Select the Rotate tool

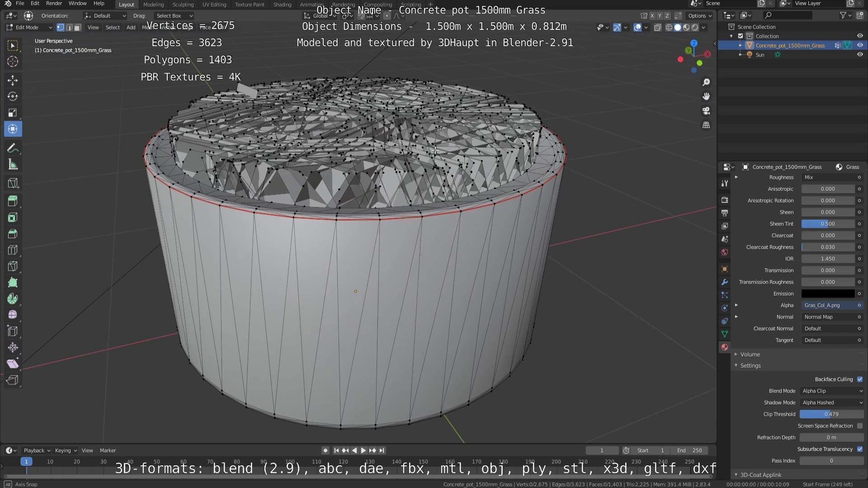click(x=13, y=97)
